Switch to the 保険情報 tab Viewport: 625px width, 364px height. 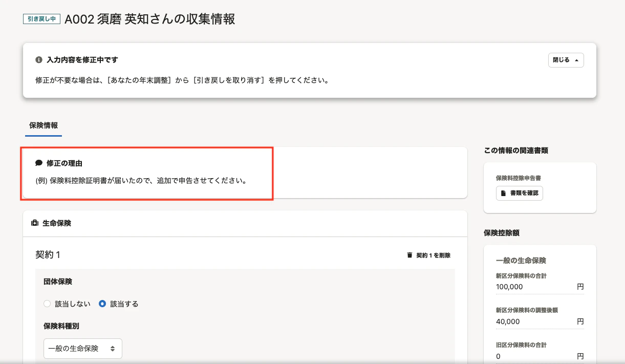click(x=44, y=125)
